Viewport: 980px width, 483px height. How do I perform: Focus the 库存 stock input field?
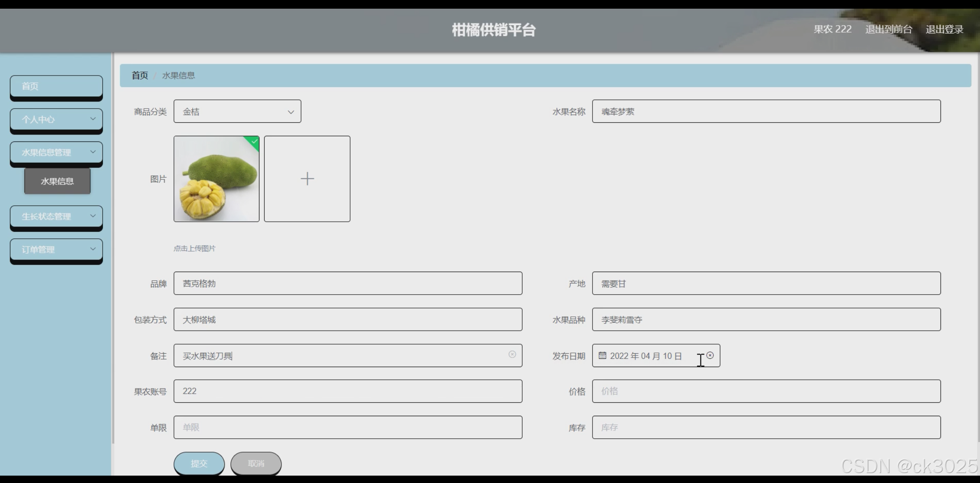point(766,427)
